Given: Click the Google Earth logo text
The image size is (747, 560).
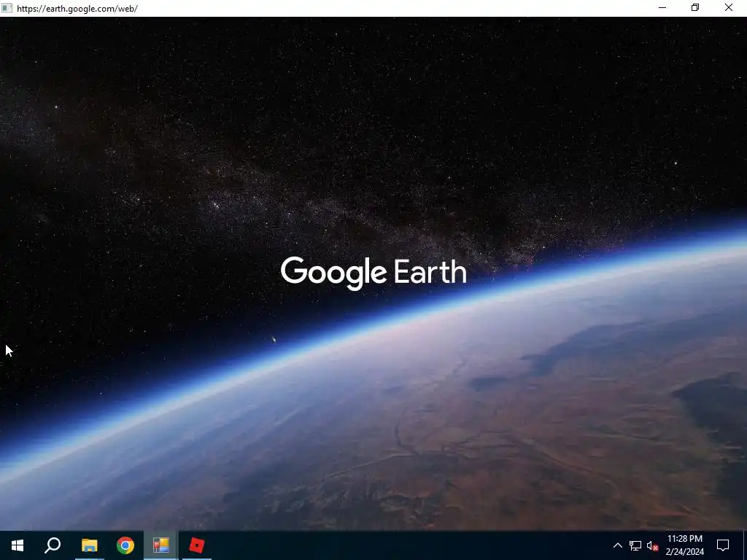Looking at the screenshot, I should pos(373,273).
